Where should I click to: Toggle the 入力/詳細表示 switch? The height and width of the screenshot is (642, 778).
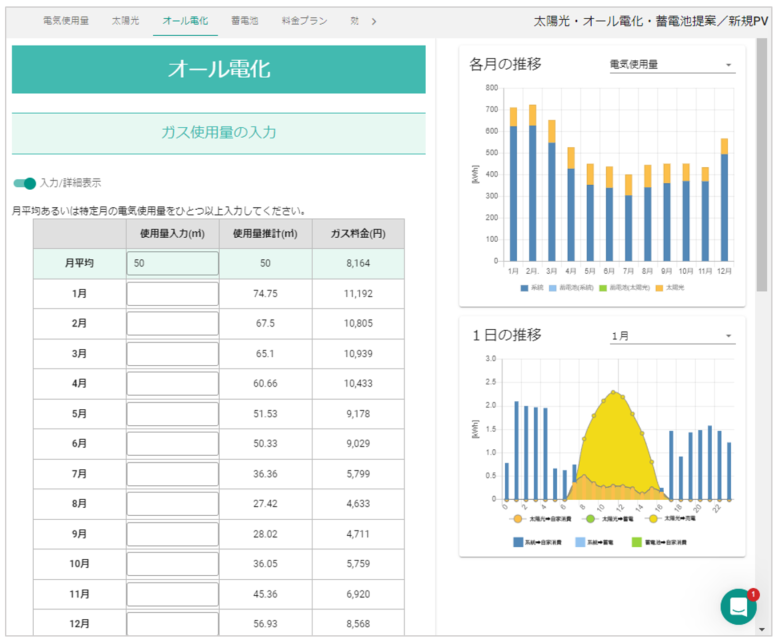[24, 183]
